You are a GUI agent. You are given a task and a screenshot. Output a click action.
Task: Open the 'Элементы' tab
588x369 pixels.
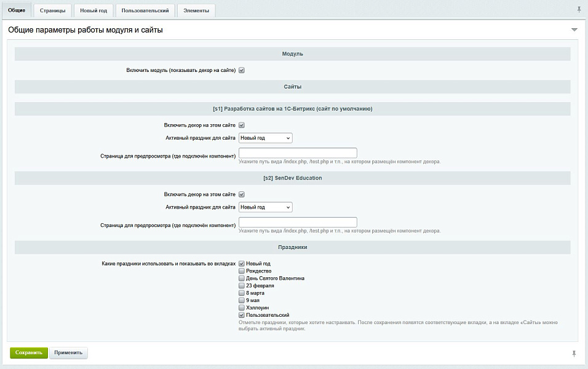(x=196, y=10)
